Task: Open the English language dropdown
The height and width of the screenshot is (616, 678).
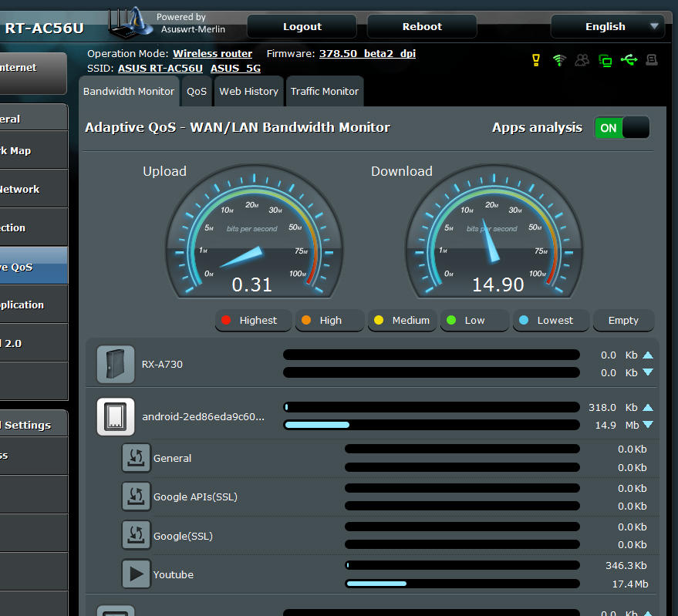Action: point(608,25)
